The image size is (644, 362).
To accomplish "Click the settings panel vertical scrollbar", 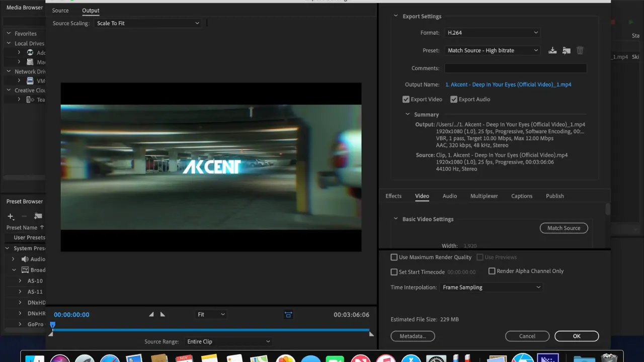I will 608,210.
